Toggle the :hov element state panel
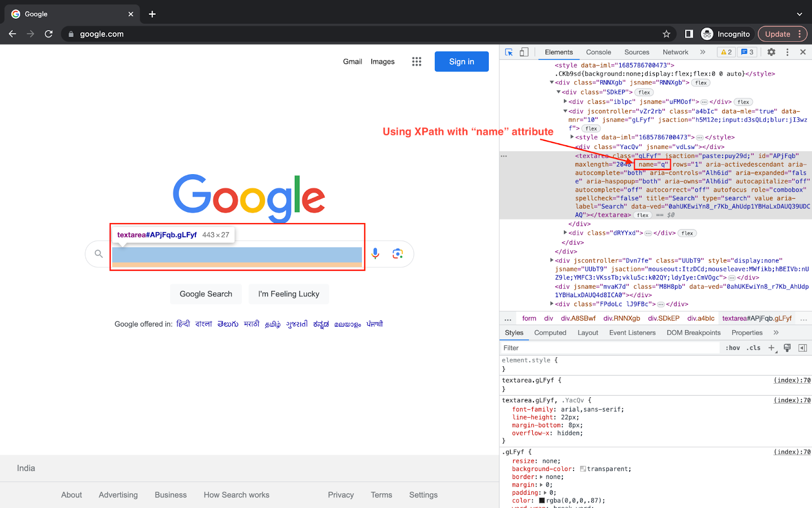 (732, 348)
